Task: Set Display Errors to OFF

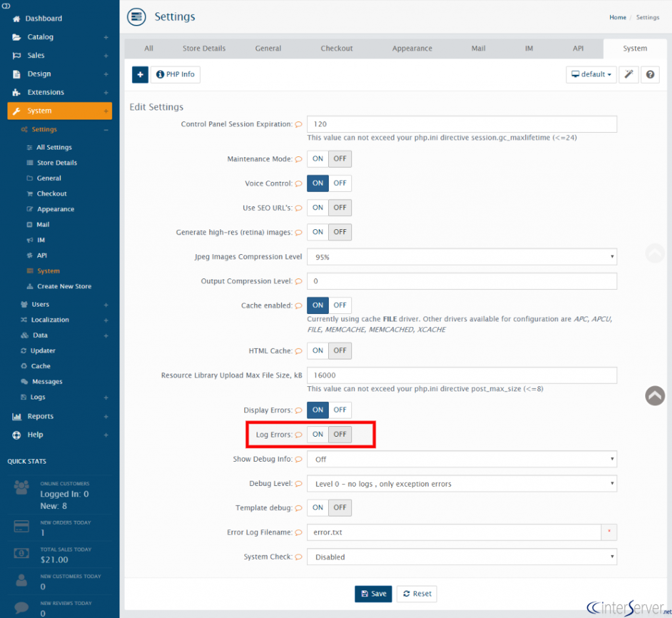Action: [340, 410]
